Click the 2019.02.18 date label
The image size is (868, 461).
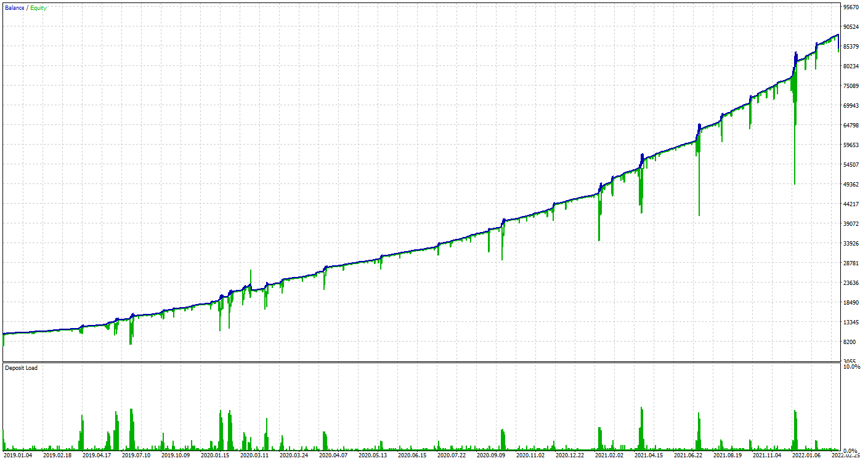(x=58, y=456)
